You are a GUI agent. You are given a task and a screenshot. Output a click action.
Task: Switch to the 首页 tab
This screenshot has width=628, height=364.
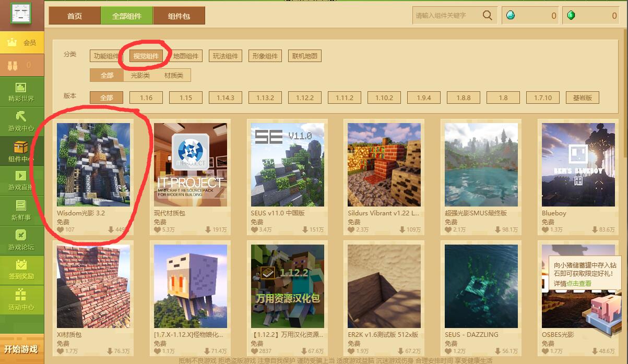point(75,16)
